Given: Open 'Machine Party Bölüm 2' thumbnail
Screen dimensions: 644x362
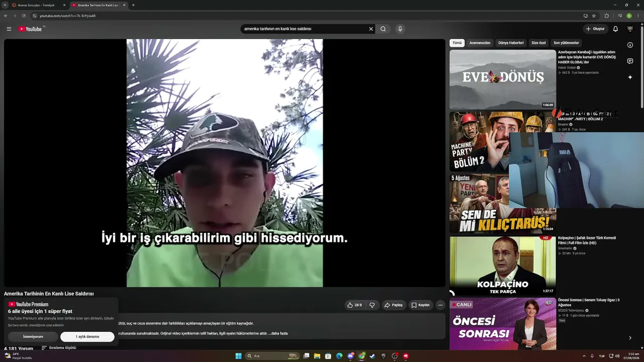Looking at the screenshot, I should [479, 141].
